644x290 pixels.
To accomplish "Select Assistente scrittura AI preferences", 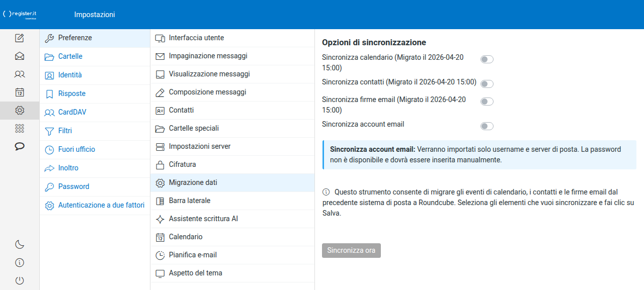I will point(232,219).
